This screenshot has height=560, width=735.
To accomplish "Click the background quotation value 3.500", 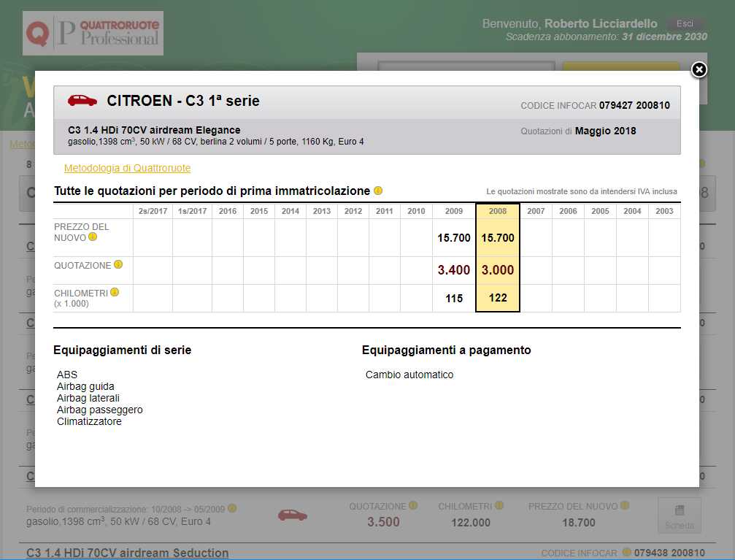I will 383,522.
